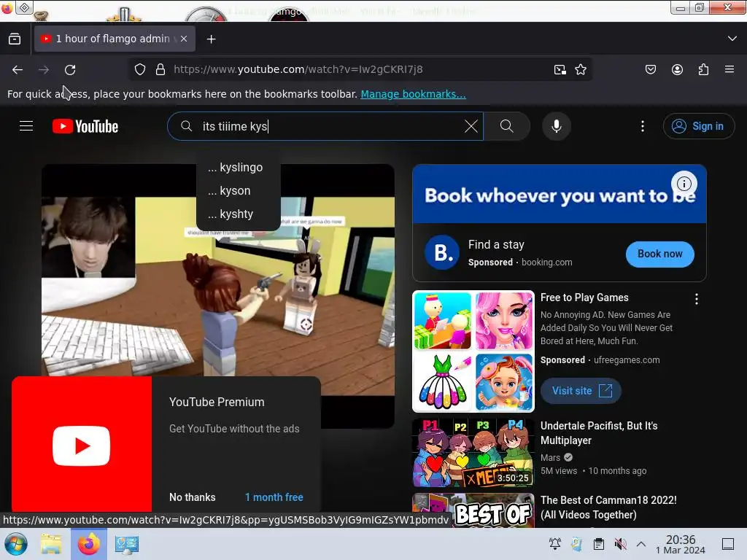The height and width of the screenshot is (560, 747).
Task: Open the Booking.com B. logo
Action: [441, 252]
